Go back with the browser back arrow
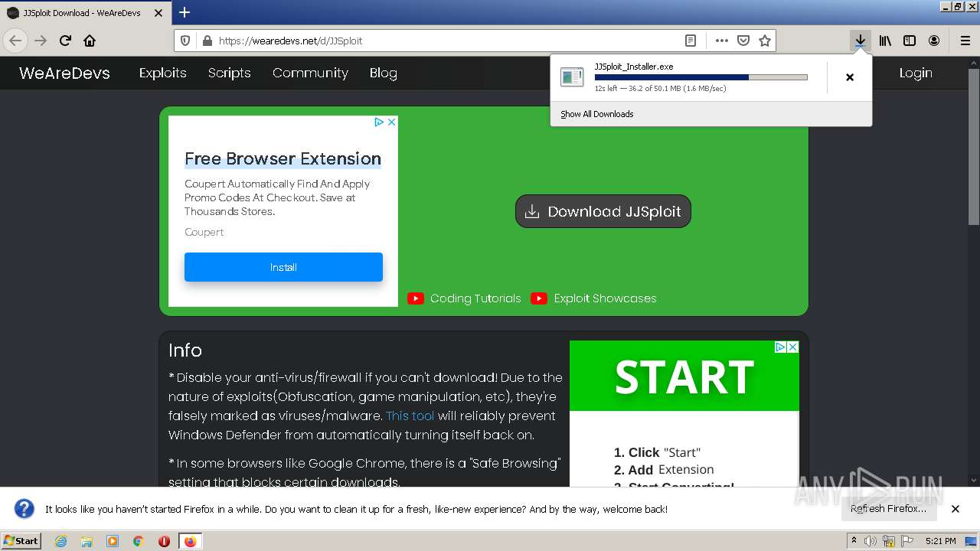The image size is (980, 551). pyautogui.click(x=15, y=41)
